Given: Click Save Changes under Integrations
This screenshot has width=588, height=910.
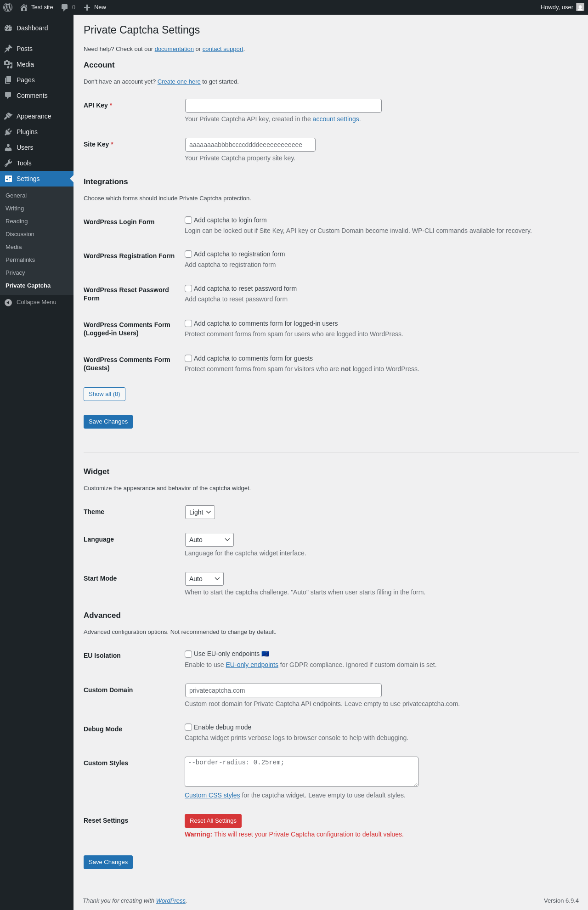Looking at the screenshot, I should point(108,422).
